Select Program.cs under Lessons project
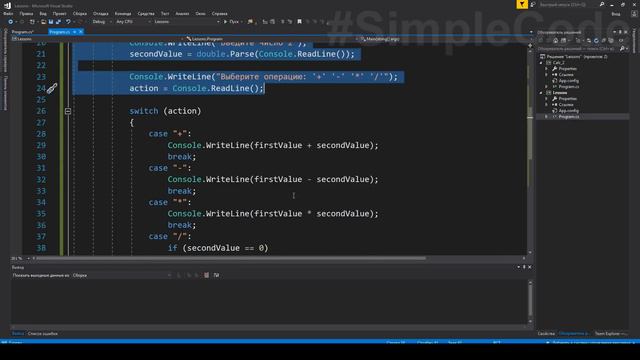 click(569, 117)
